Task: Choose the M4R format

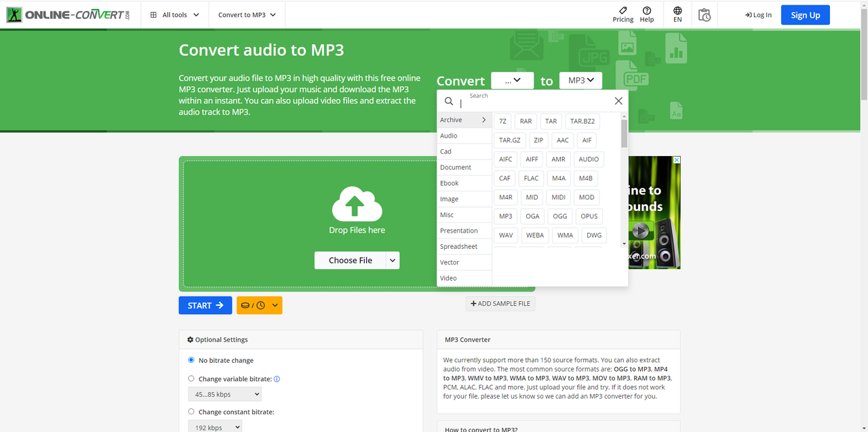Action: (506, 197)
